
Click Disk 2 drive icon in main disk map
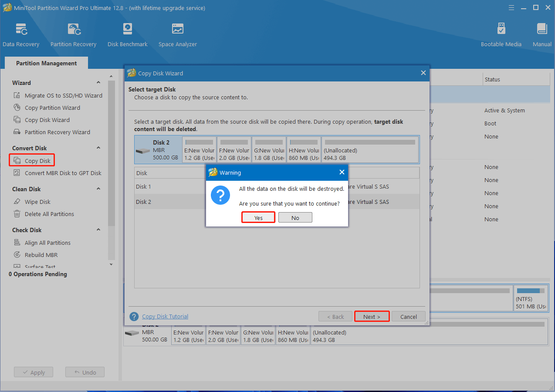(132, 333)
